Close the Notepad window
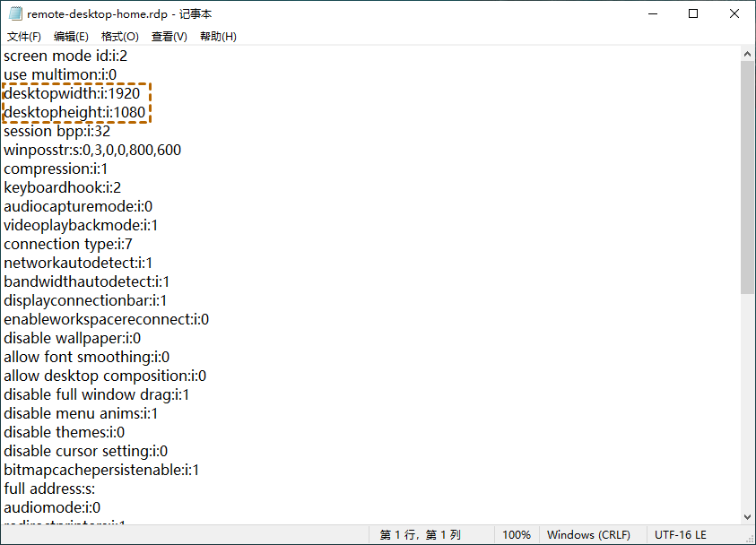The width and height of the screenshot is (756, 545). 734,13
